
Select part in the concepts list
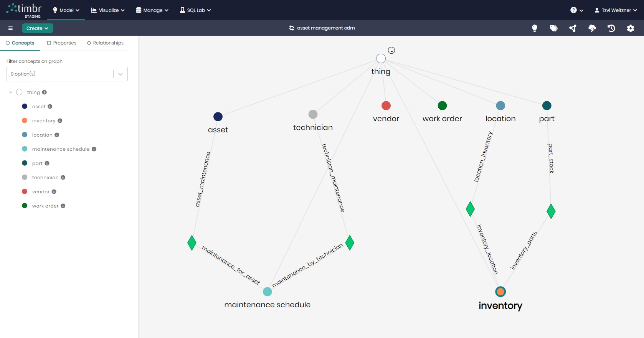point(37,163)
